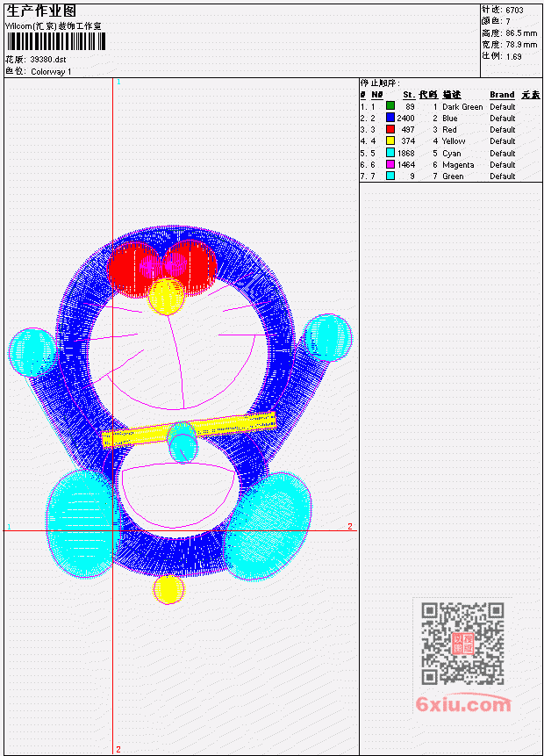Select 'Default' brand in the Yellow row
This screenshot has height=756, width=544.
(502, 140)
